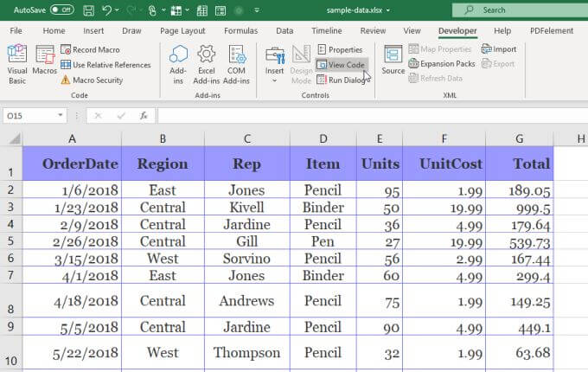Image resolution: width=588 pixels, height=372 pixels.
Task: Click the Units cell showing 95
Action: (380, 189)
